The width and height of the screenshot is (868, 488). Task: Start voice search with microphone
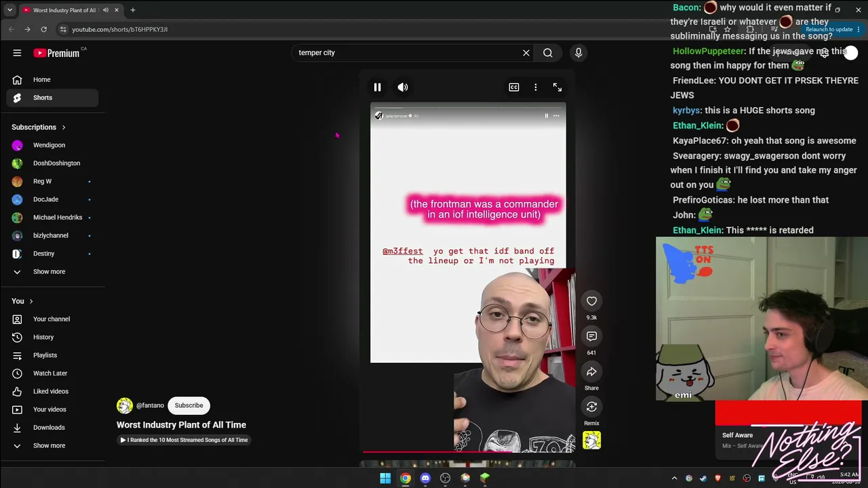coord(578,53)
